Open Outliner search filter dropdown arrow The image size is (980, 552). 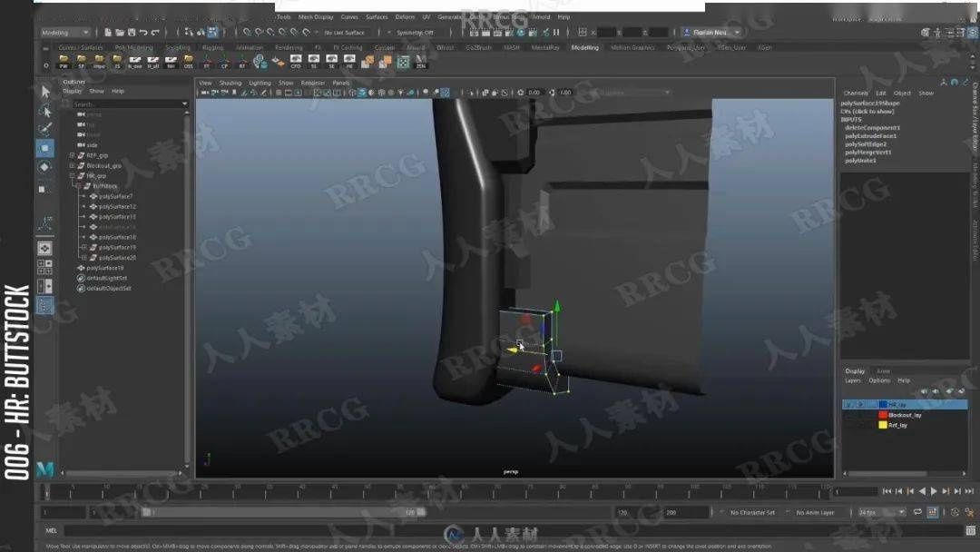[184, 103]
